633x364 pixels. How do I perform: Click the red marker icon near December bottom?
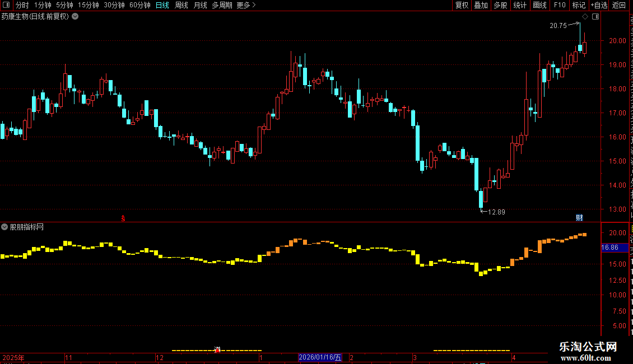(x=217, y=349)
